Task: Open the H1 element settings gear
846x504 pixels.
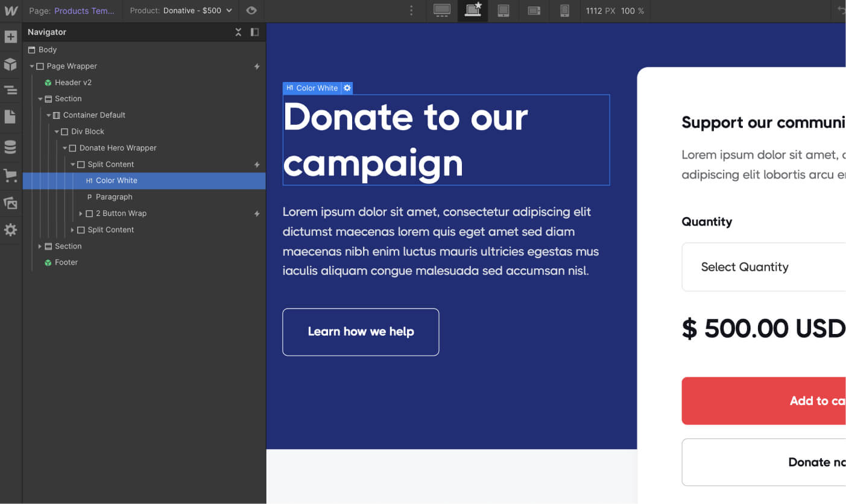Action: (347, 88)
